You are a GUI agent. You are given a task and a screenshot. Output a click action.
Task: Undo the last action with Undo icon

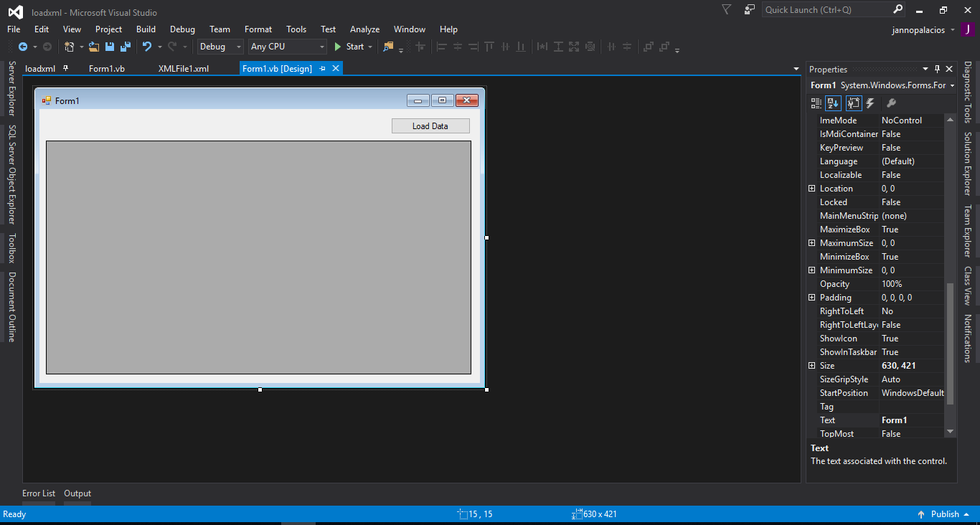(147, 47)
